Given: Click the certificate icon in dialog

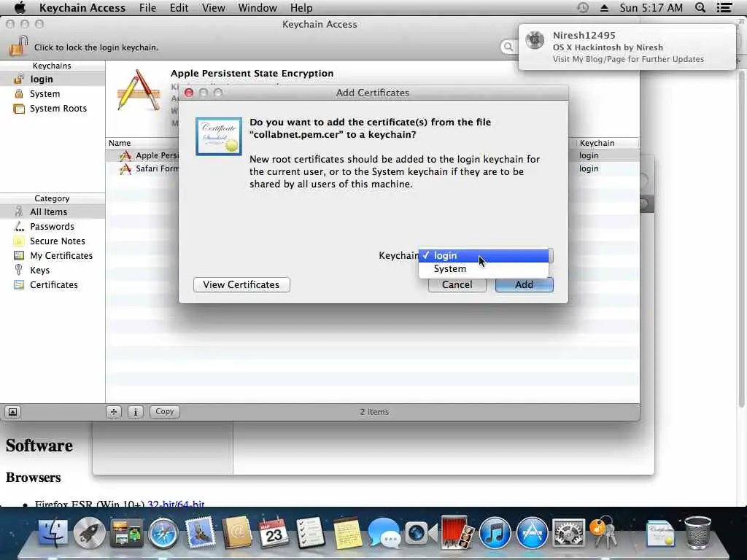Looking at the screenshot, I should click(x=219, y=136).
